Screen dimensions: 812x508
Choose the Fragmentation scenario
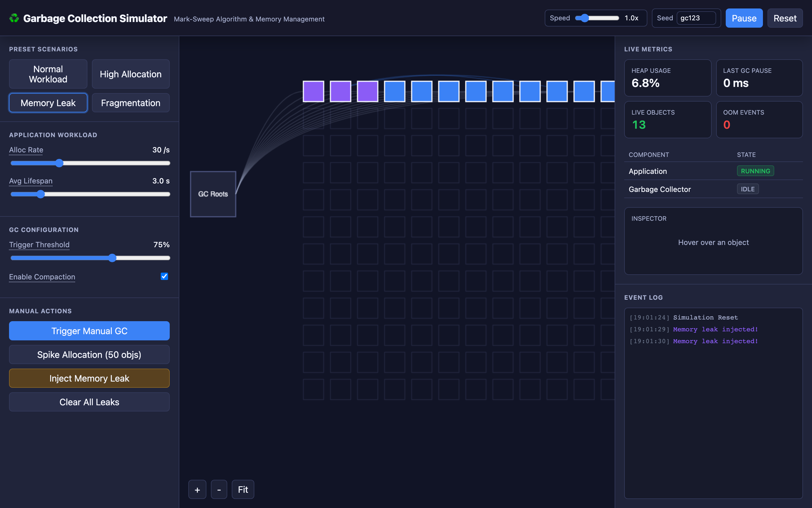131,103
